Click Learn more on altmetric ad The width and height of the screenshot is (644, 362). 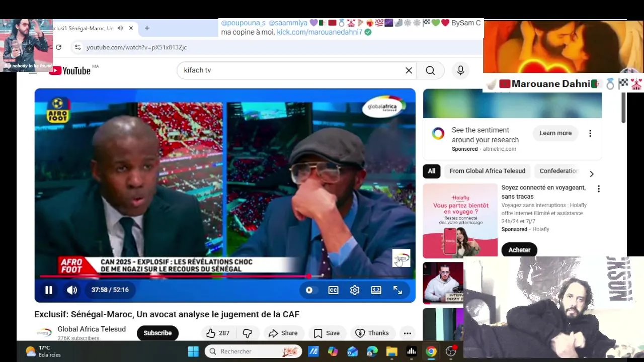tap(555, 133)
